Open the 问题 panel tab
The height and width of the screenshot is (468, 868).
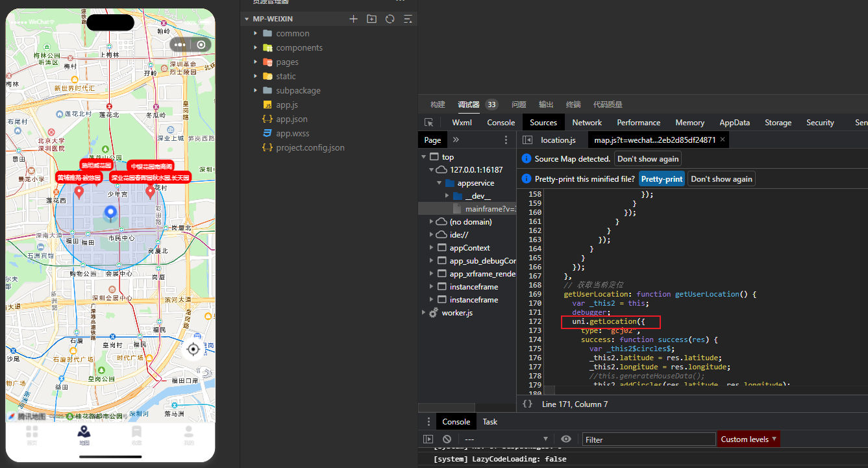(x=519, y=105)
